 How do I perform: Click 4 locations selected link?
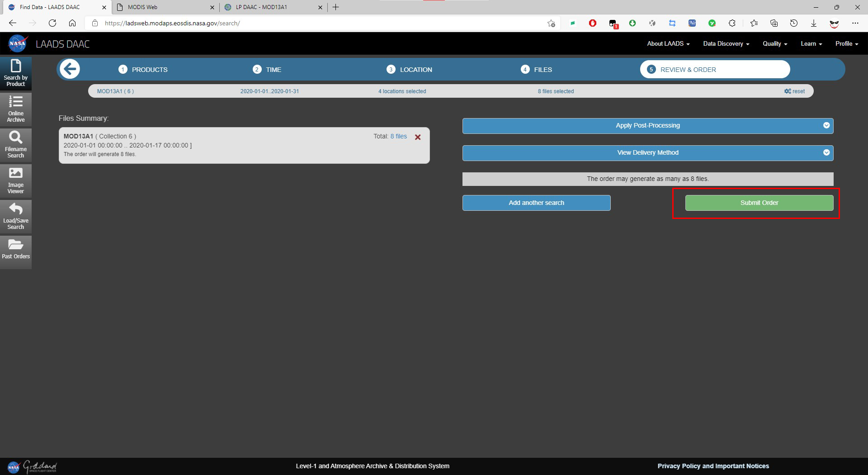(402, 91)
